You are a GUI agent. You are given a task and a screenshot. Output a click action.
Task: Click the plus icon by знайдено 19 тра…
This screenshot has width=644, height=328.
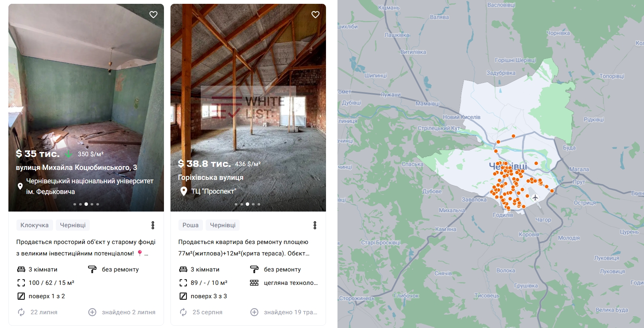(x=255, y=312)
